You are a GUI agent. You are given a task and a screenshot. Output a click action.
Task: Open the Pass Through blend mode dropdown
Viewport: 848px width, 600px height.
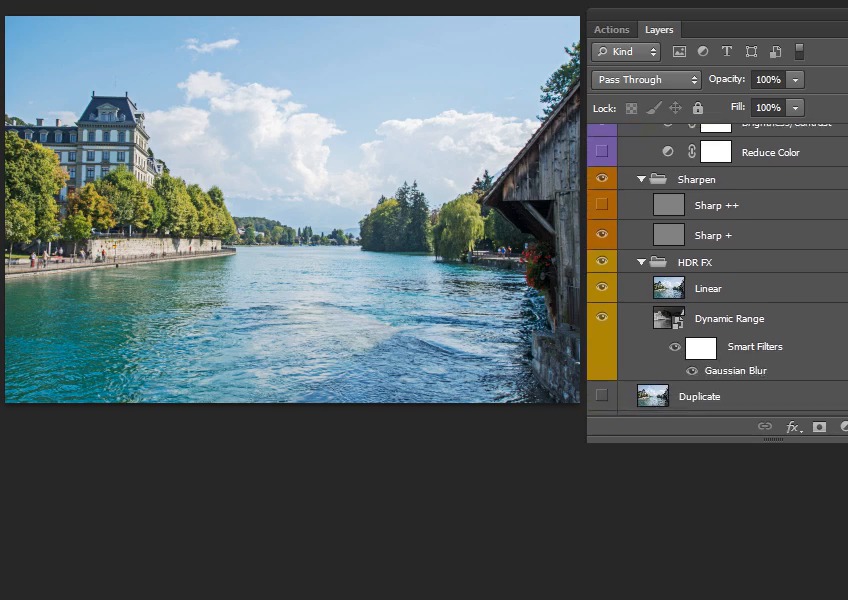(646, 80)
